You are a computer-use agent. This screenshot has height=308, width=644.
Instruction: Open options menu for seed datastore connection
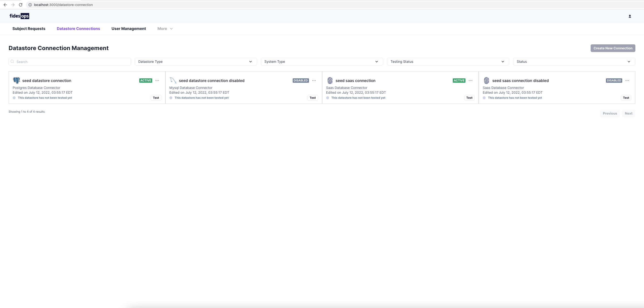click(157, 80)
